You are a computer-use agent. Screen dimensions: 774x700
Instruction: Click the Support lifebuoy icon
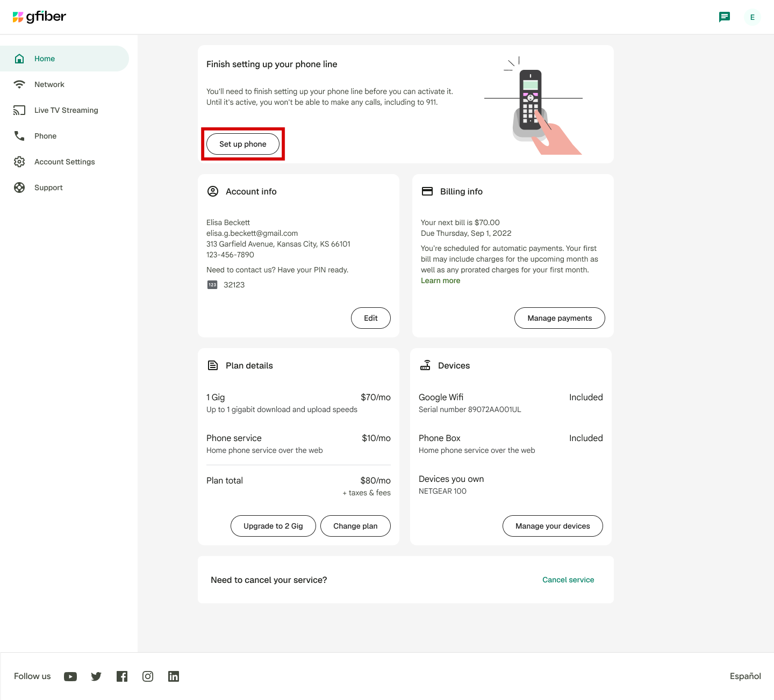coord(19,187)
